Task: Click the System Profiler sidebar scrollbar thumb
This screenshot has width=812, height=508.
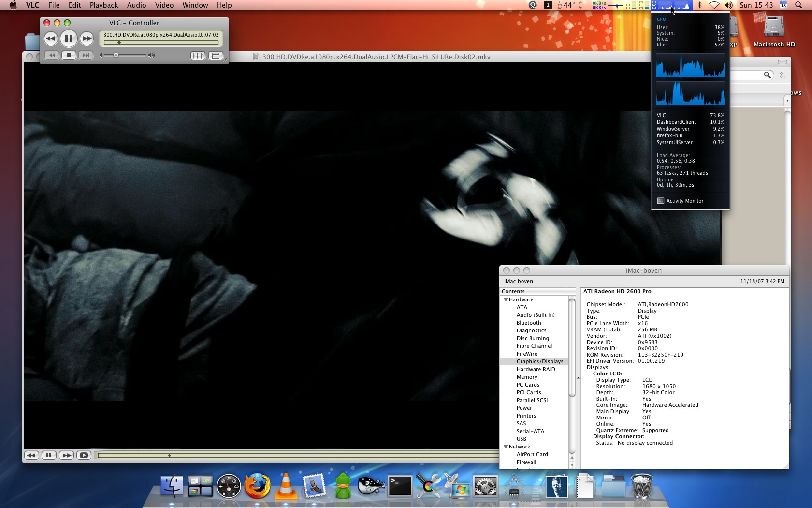Action: (x=572, y=347)
